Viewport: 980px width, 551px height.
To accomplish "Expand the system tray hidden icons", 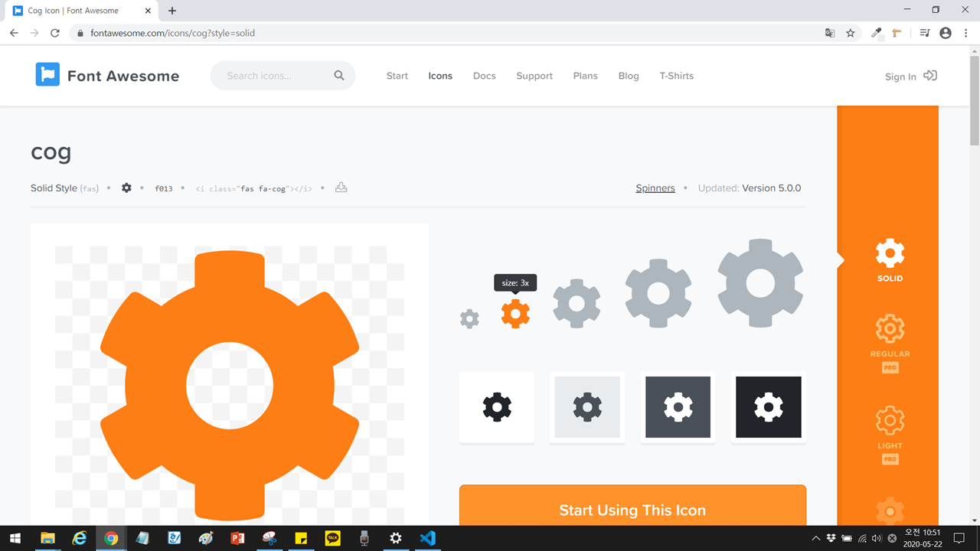I will [x=816, y=539].
